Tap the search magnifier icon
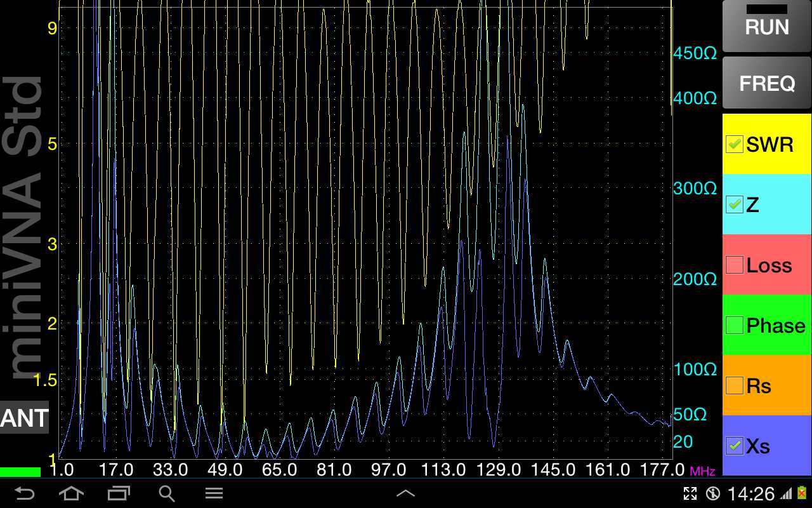This screenshot has height=508, width=812. [x=166, y=493]
